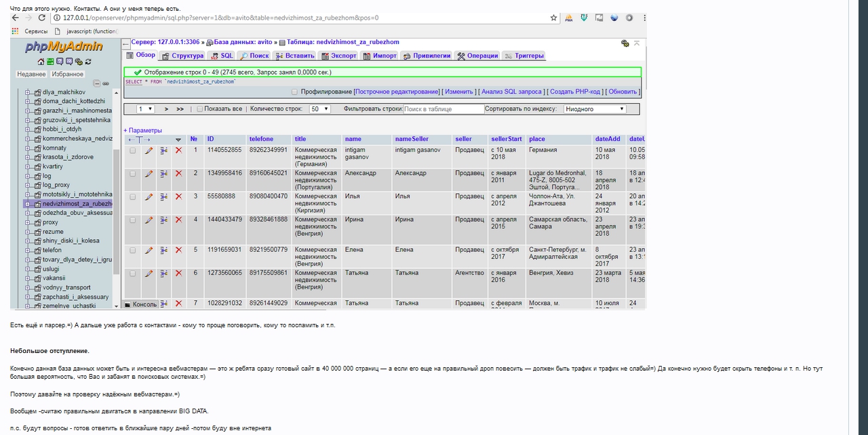Switch to the Структура tab
The height and width of the screenshot is (435, 868).
coord(182,56)
